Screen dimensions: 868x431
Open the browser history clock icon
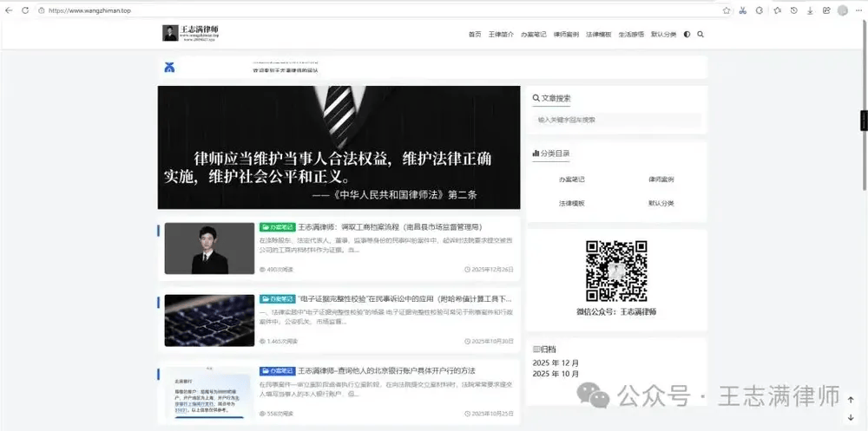(x=794, y=10)
